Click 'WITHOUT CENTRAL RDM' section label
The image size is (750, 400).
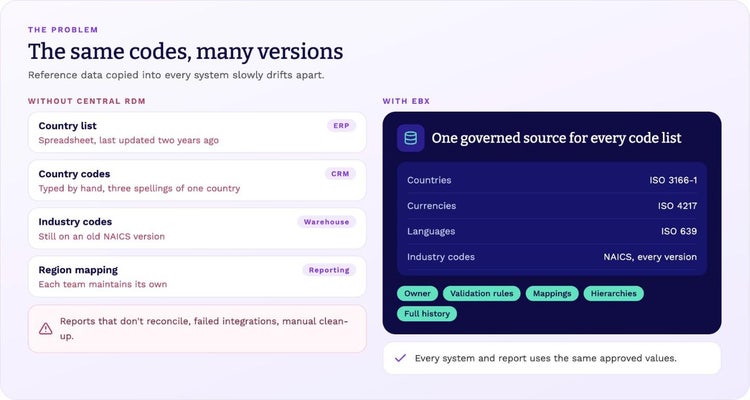tap(87, 101)
